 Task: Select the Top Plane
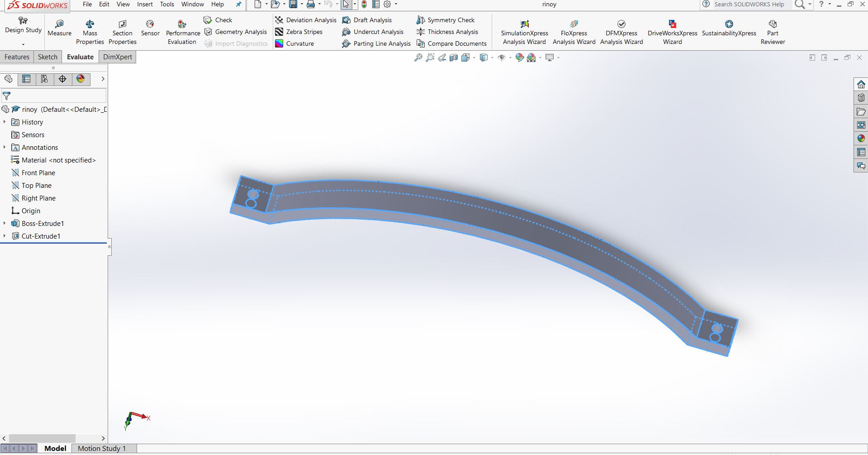pyautogui.click(x=31, y=186)
